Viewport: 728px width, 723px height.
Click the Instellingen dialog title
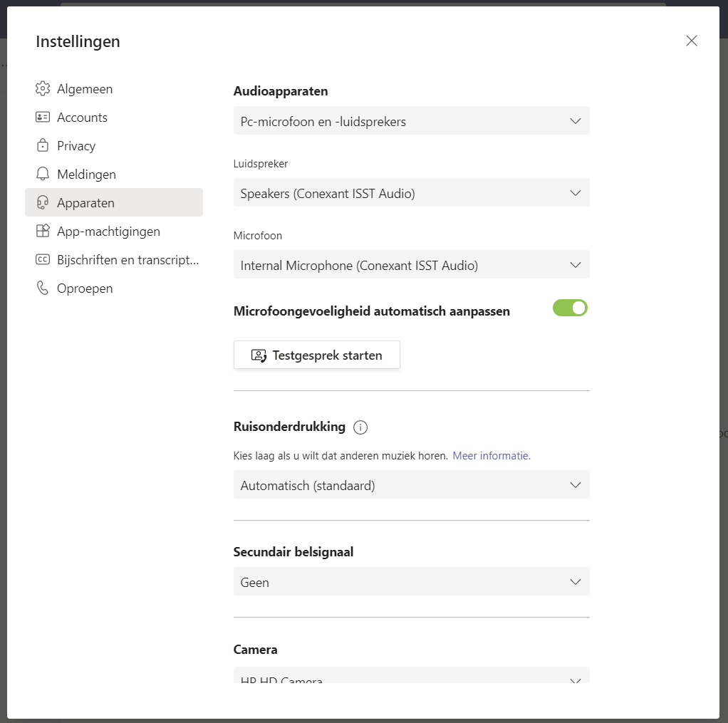coord(78,41)
